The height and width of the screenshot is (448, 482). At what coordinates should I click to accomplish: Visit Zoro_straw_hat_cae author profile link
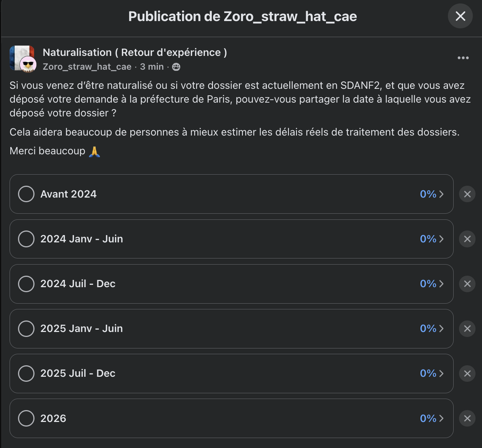pos(87,67)
